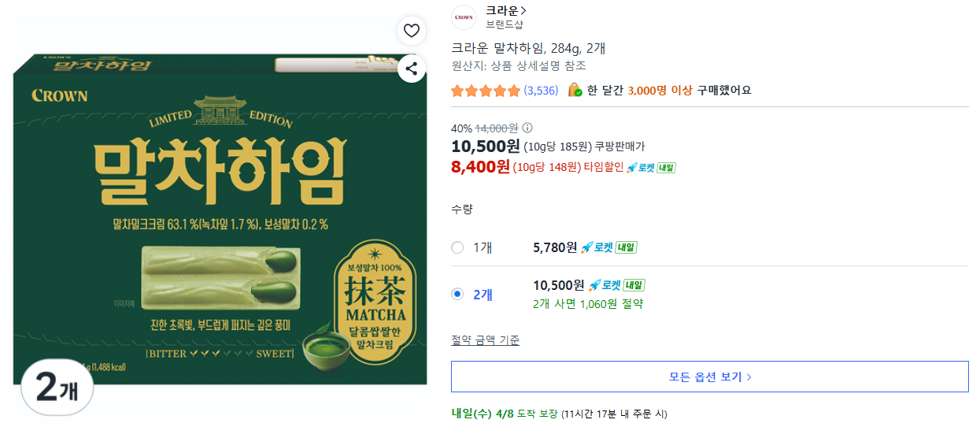Viewport: 980px width, 427px height.
Task: Select the 2개 quantity radio button
Action: (x=457, y=294)
